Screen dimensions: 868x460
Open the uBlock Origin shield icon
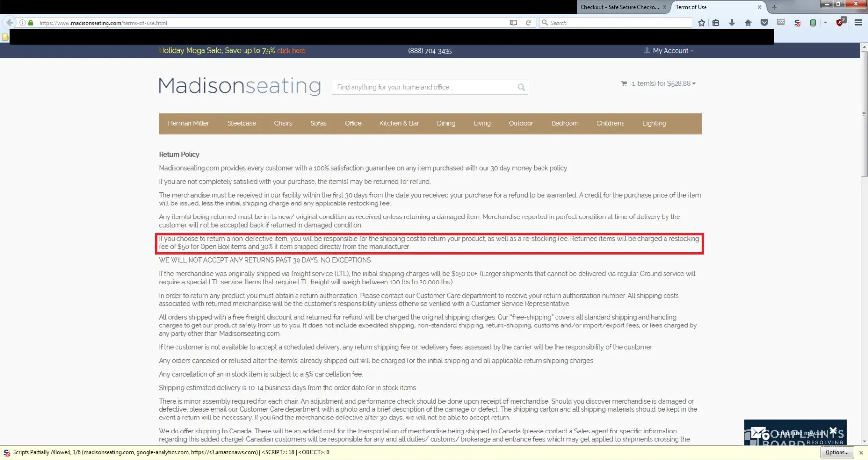pos(841,22)
